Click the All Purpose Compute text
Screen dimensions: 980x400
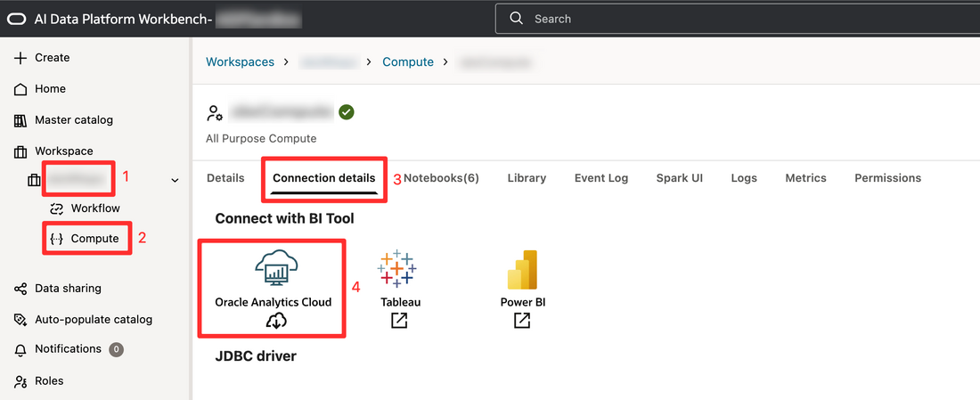click(x=261, y=139)
